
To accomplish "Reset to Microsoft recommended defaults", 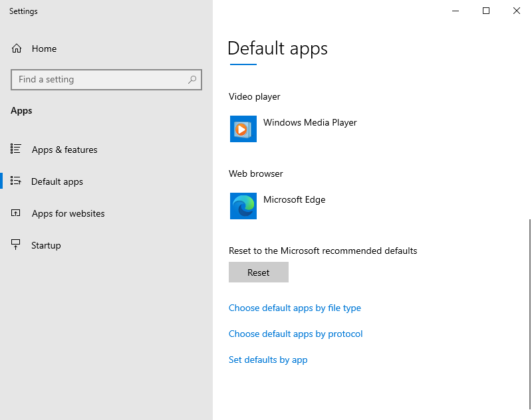I will (x=259, y=272).
